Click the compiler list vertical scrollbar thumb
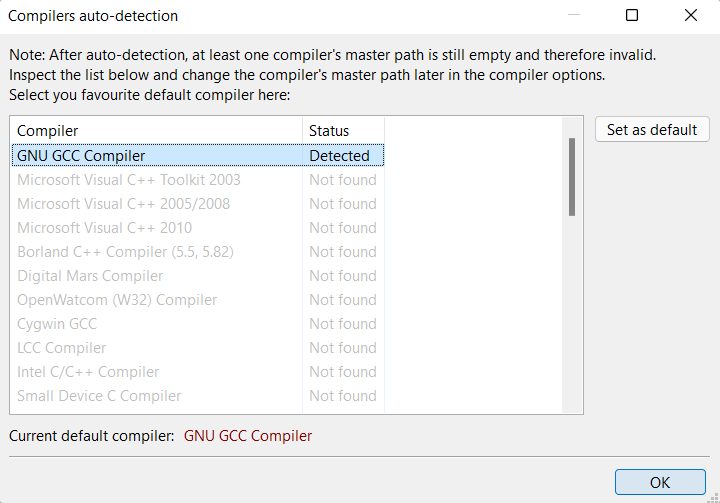This screenshot has height=503, width=720. 572,177
